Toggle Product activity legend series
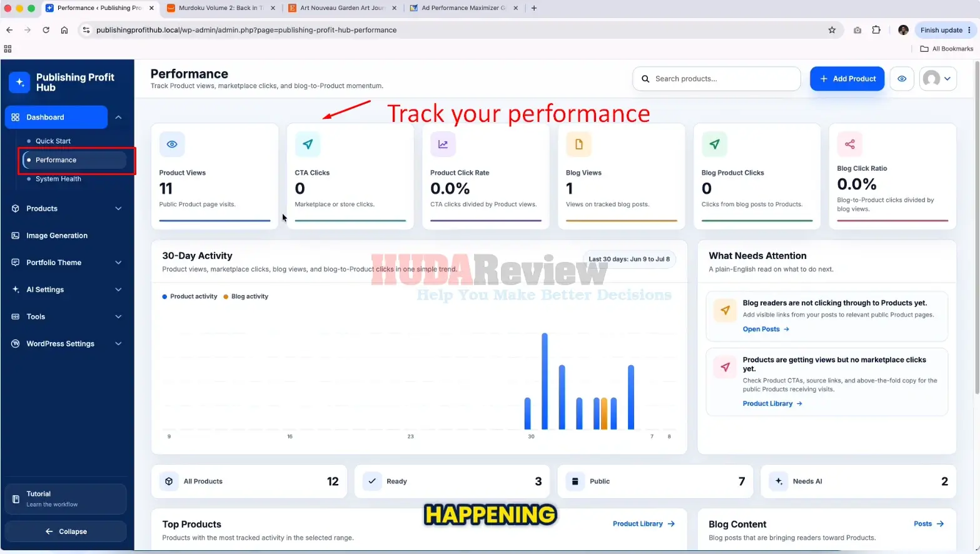The width and height of the screenshot is (980, 554). pos(189,296)
